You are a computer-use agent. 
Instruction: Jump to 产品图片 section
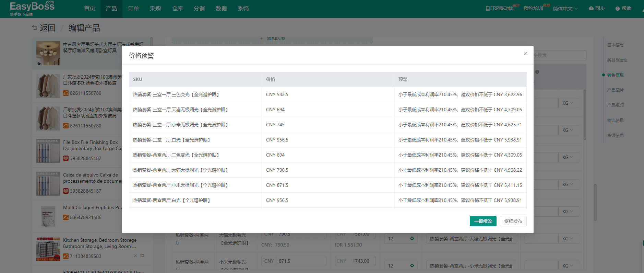615,90
